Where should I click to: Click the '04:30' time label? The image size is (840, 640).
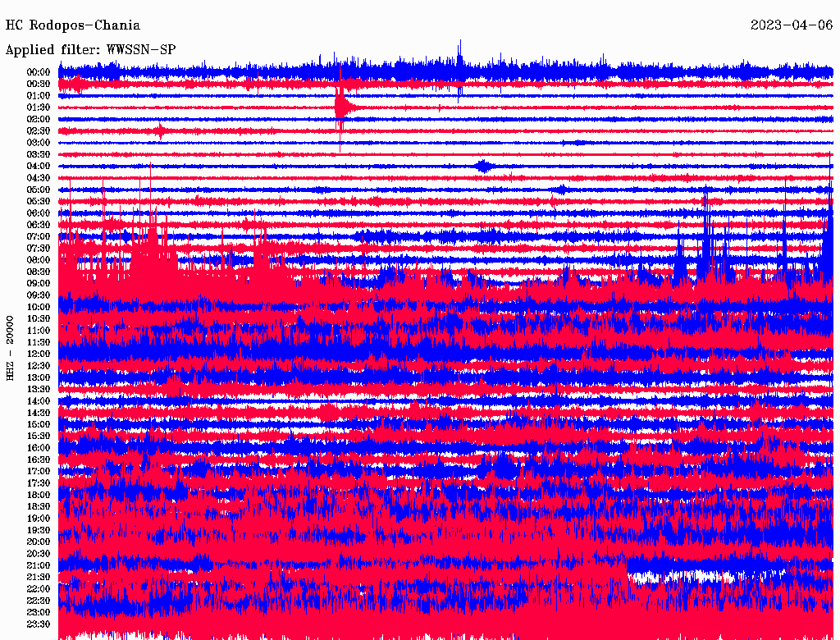click(39, 178)
